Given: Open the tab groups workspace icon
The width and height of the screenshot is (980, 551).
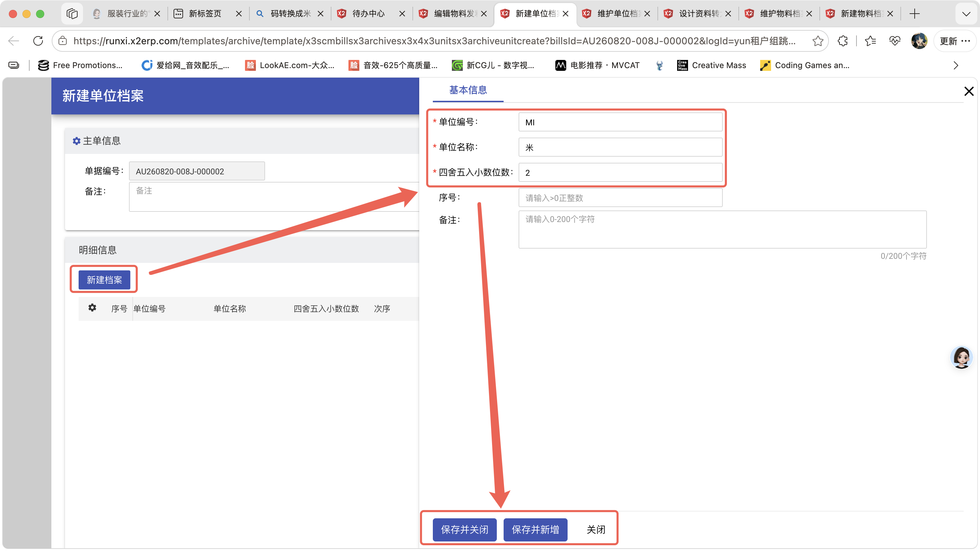Looking at the screenshot, I should coord(72,14).
